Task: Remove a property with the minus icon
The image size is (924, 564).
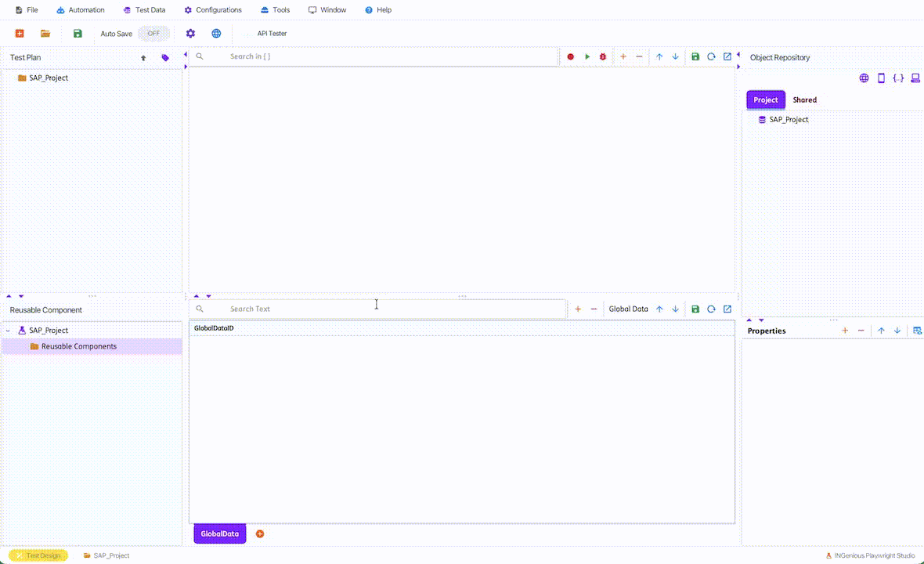Action: (861, 331)
